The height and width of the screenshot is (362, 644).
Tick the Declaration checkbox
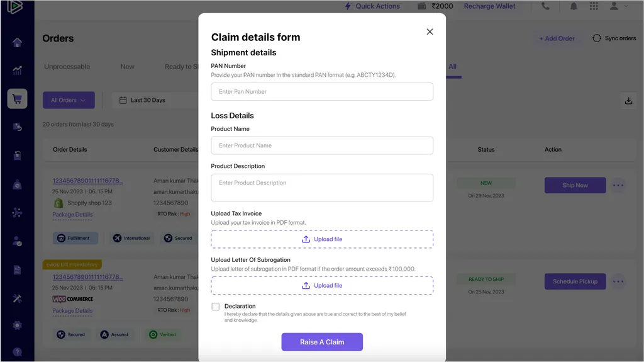[216, 307]
